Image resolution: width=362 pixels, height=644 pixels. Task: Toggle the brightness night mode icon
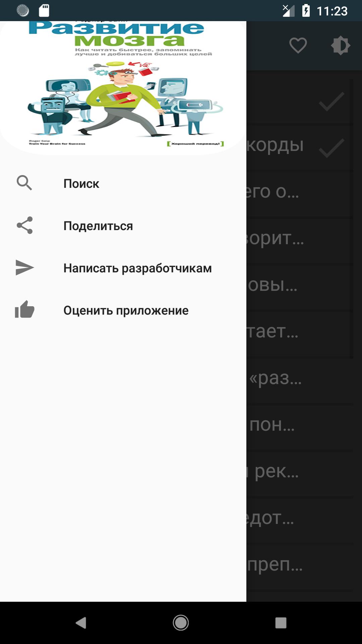pos(341,46)
